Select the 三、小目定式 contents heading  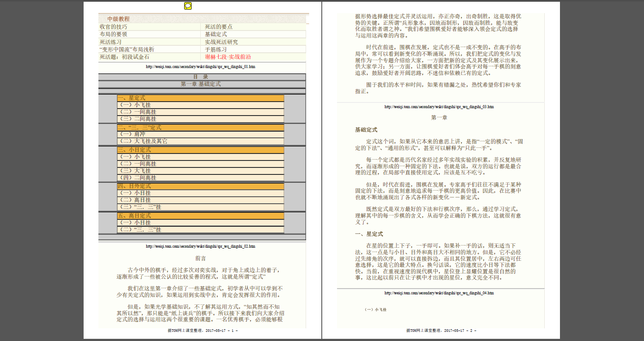pos(200,150)
